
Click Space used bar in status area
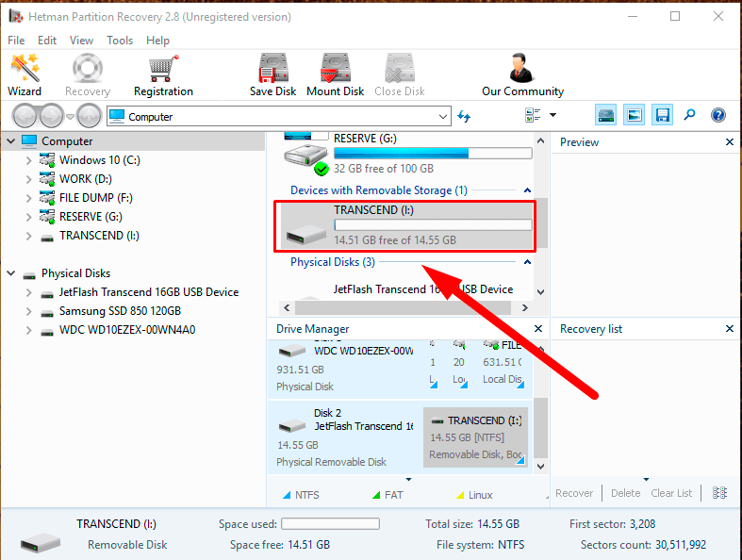coord(330,523)
